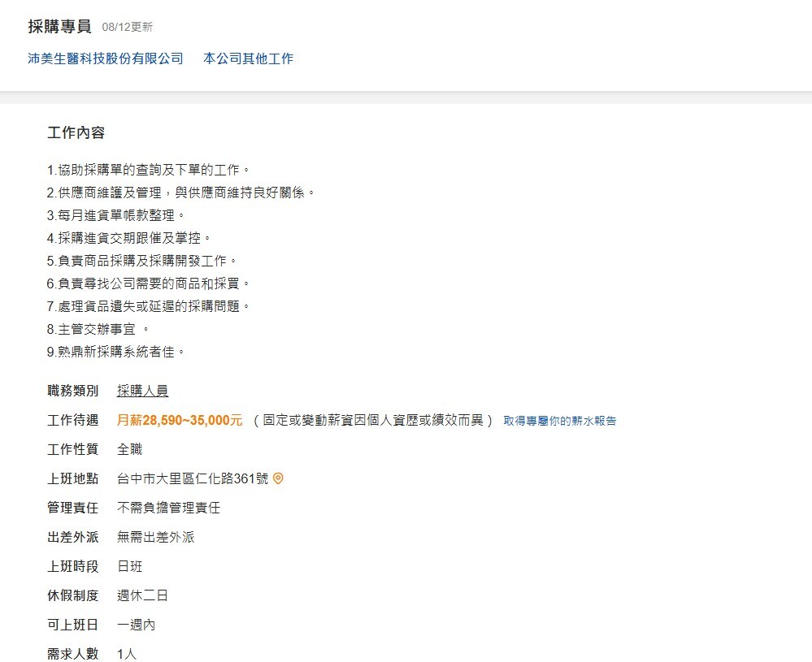
Task: Click the address 台中市大里區仁化路361號
Action: pyautogui.click(x=193, y=478)
